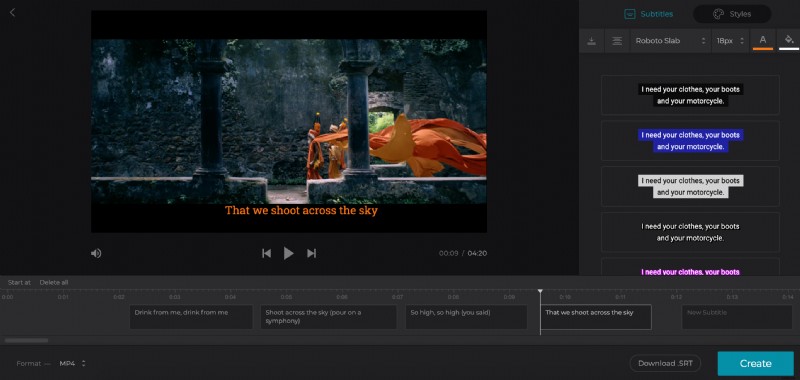Skip to next subtitle
Image resolution: width=800 pixels, height=380 pixels.
pyautogui.click(x=311, y=253)
